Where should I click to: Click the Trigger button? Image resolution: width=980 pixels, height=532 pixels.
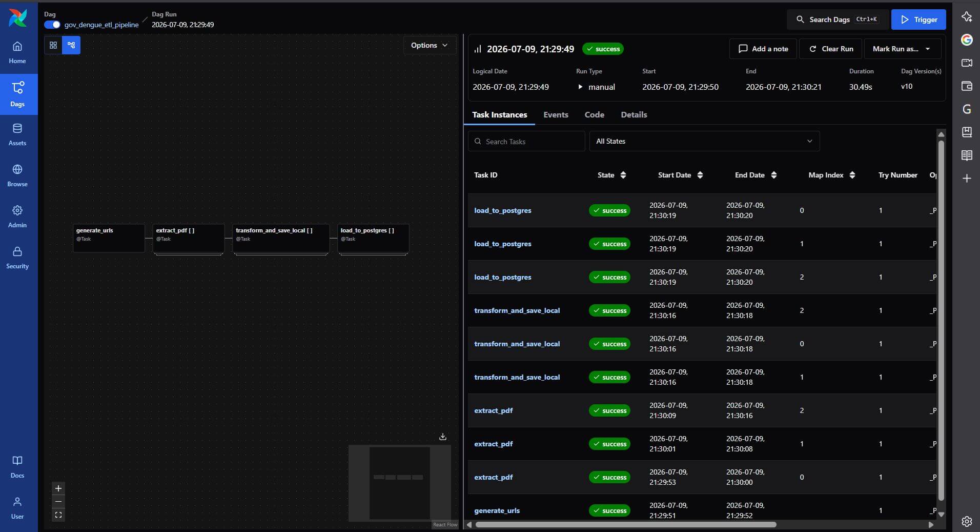click(918, 19)
